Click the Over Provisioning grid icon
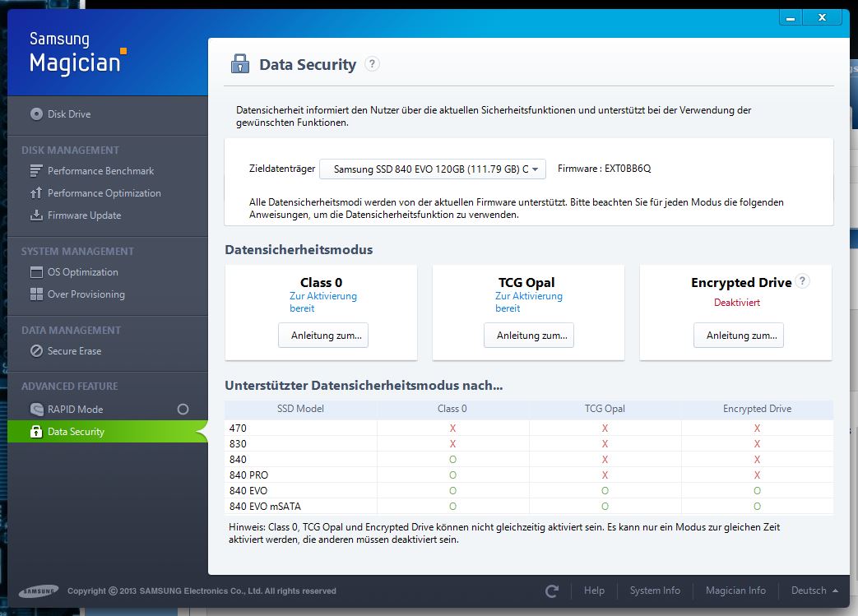The height and width of the screenshot is (616, 858). pos(36,294)
